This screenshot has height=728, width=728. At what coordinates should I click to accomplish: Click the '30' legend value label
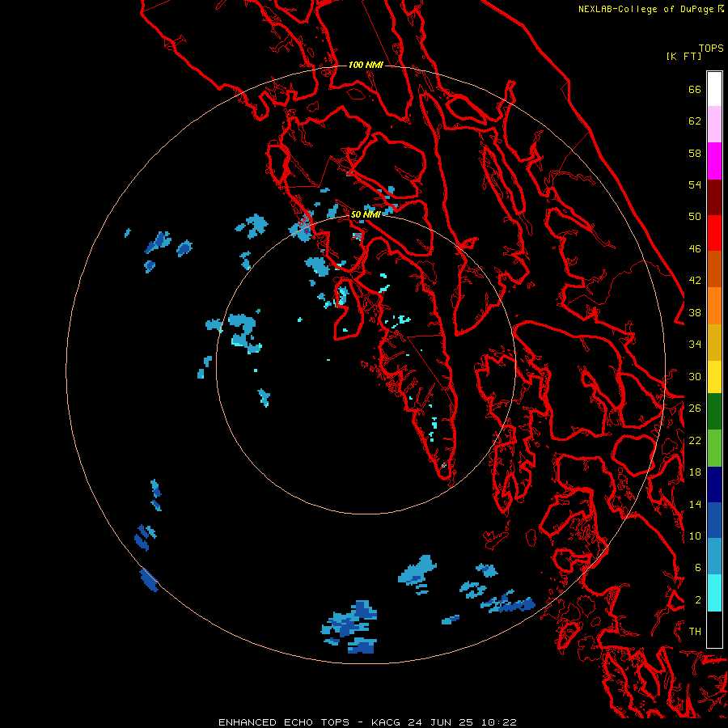click(x=695, y=376)
